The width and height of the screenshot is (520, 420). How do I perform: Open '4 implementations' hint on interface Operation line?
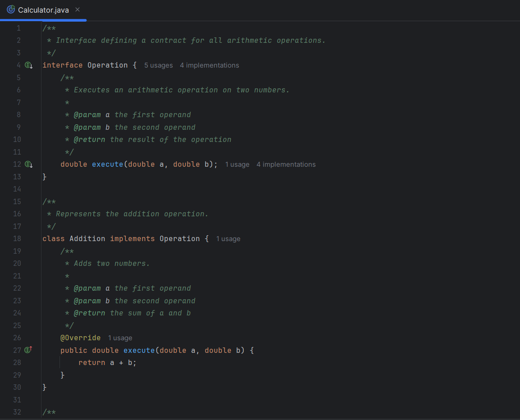(x=209, y=65)
